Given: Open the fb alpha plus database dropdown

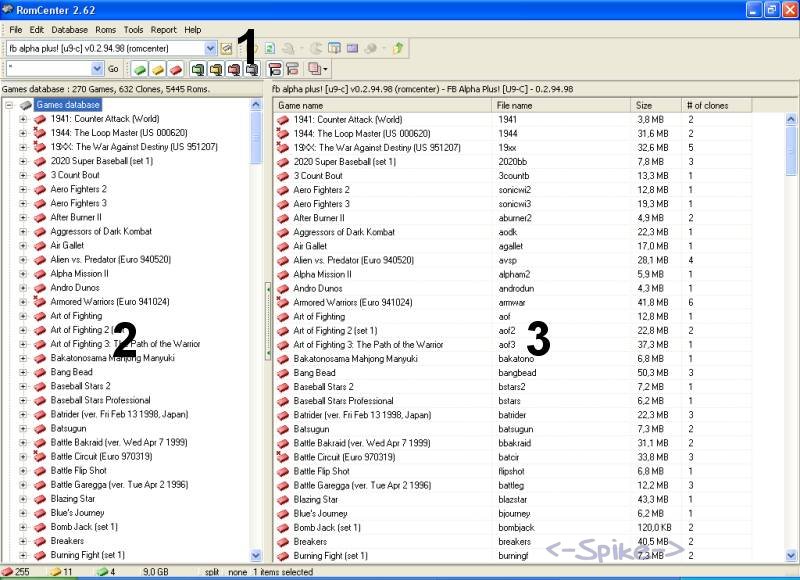Looking at the screenshot, I should (x=210, y=48).
